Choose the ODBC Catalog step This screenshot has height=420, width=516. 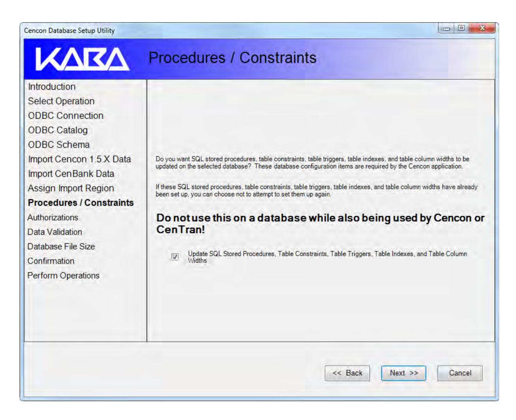[x=58, y=130]
